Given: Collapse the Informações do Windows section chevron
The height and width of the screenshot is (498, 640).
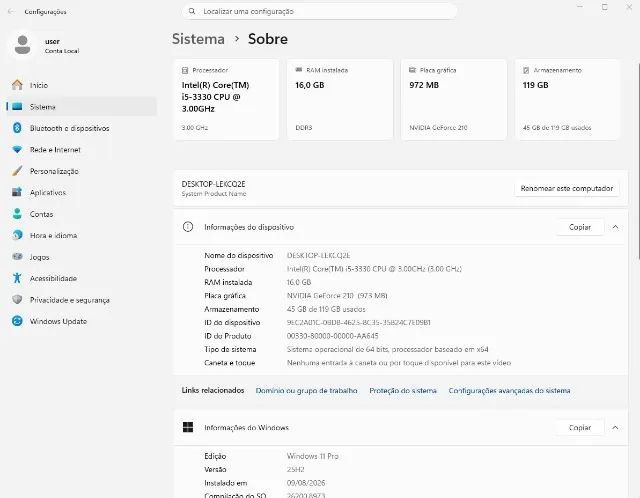Looking at the screenshot, I should (x=615, y=427).
